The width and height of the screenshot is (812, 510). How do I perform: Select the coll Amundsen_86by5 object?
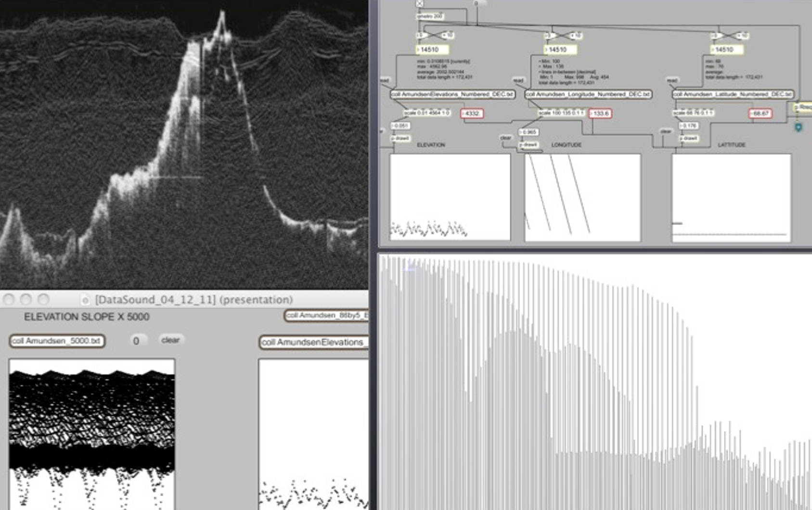point(326,316)
